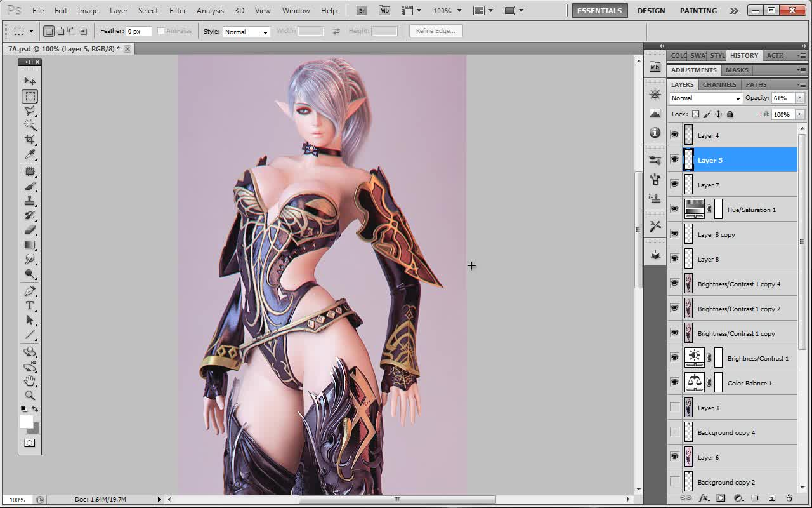Close the 7A.psd document tab
This screenshot has width=812, height=508.
[x=128, y=49]
